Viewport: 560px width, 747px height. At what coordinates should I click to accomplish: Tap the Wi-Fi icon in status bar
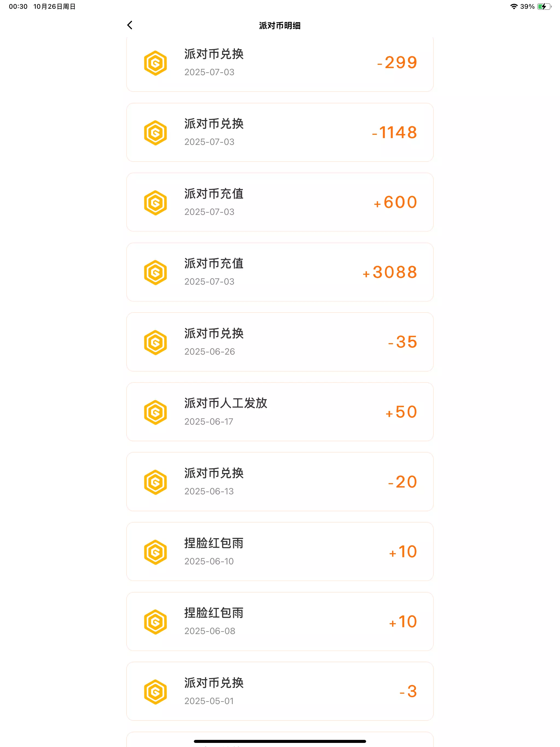point(514,7)
